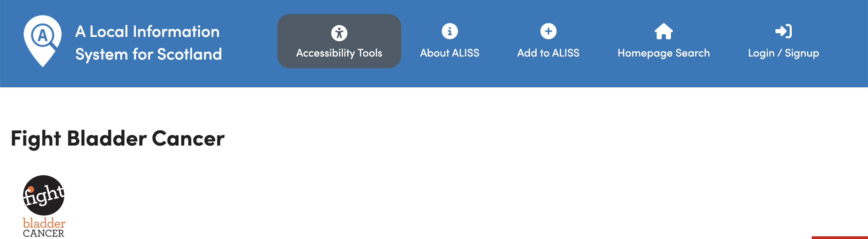This screenshot has height=239, width=868.
Task: Open the Accessibility Tools text label
Action: click(x=339, y=53)
